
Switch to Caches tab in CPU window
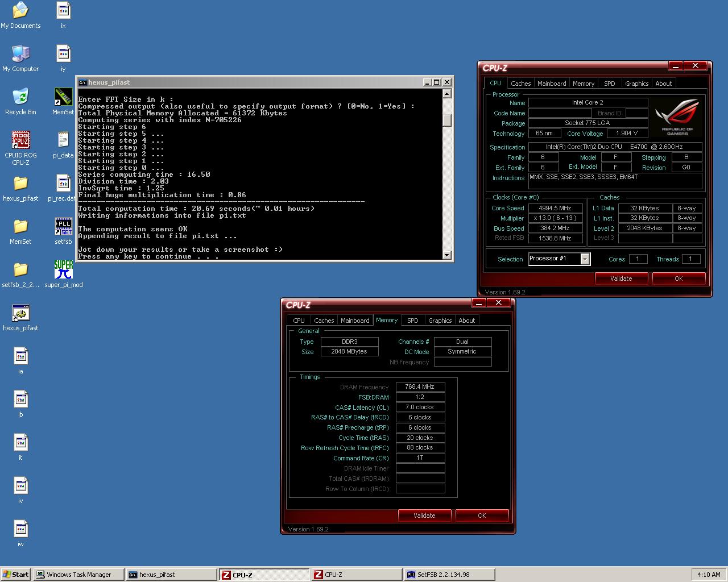click(520, 84)
